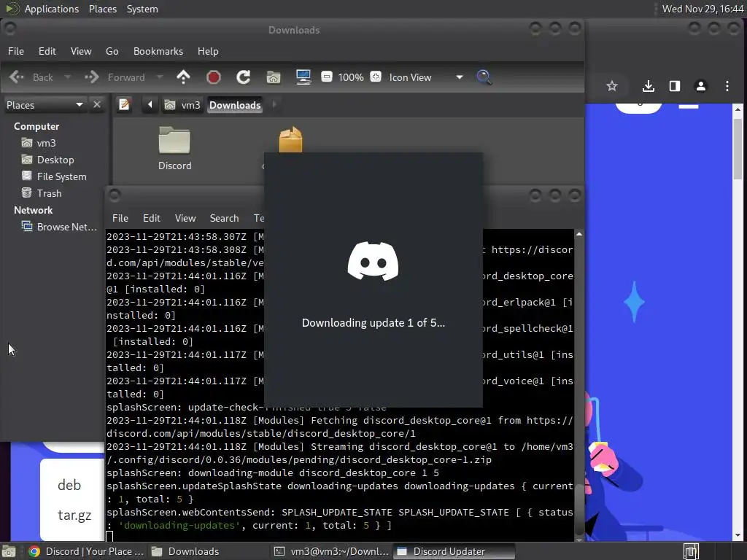Zoom in with the plus icon
This screenshot has width=747, height=560.
pos(376,77)
